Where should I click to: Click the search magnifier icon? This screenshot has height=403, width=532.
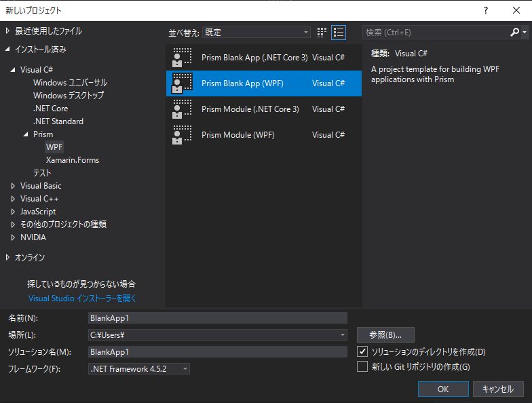coord(514,33)
